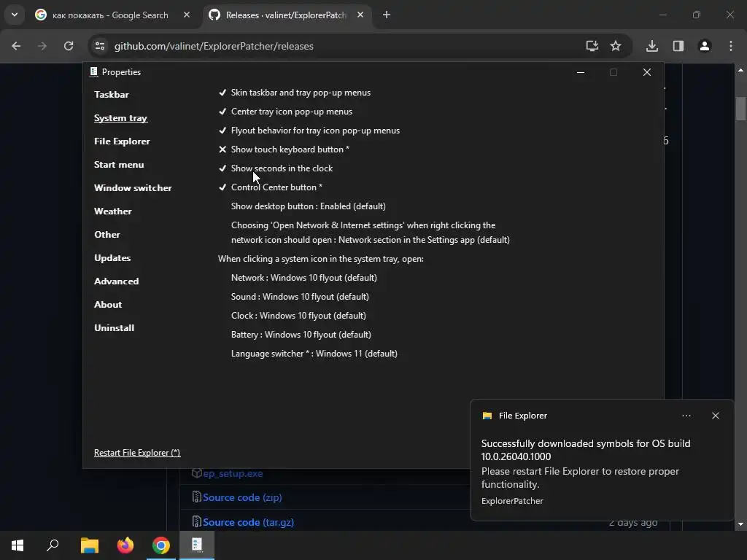The image size is (747, 560).
Task: Switch to Chrome taskbar icon
Action: 161,545
